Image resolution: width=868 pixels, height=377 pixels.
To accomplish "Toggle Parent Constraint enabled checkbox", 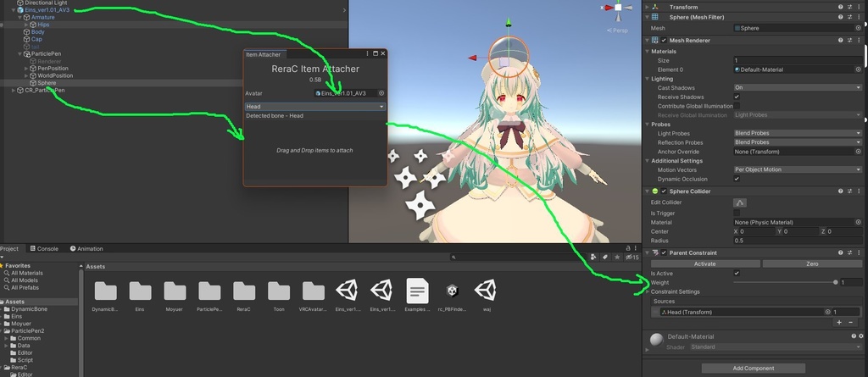I will [x=664, y=252].
